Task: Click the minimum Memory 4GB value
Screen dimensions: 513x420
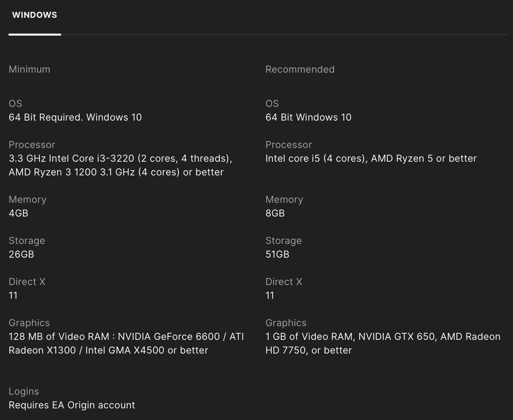Action: [x=19, y=213]
